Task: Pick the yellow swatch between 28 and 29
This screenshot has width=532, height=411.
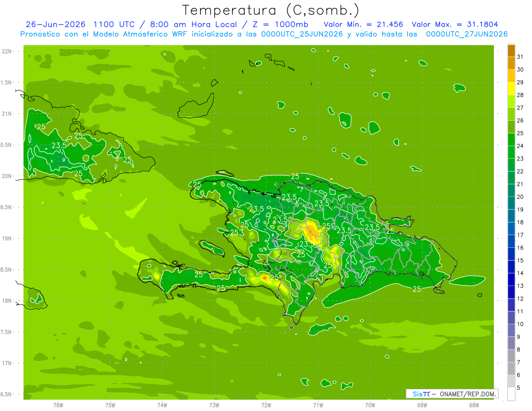Action: [511, 89]
